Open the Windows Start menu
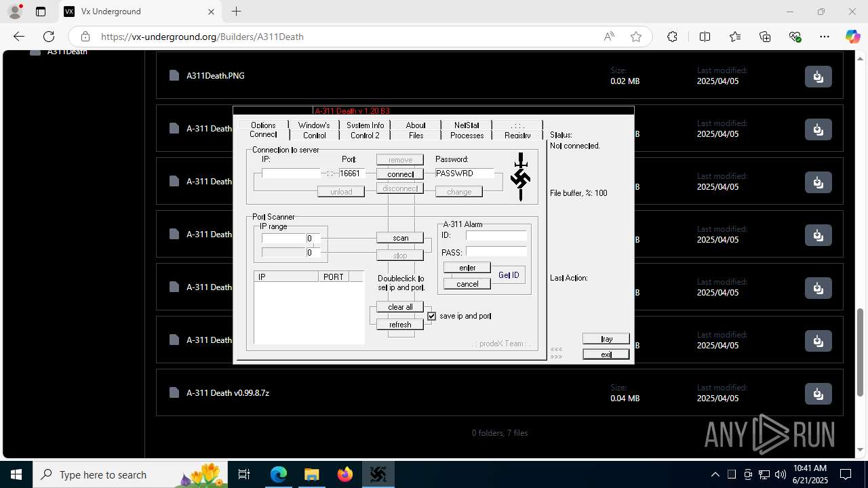 pyautogui.click(x=16, y=474)
